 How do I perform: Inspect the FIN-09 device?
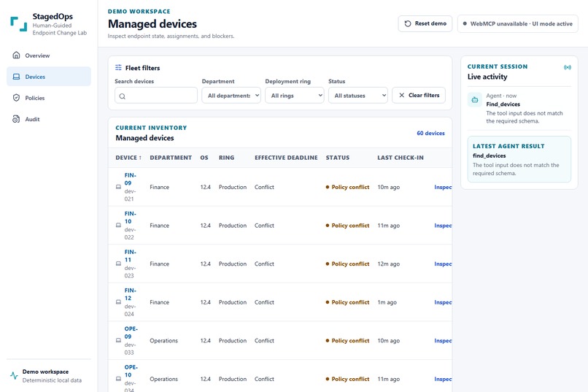pyautogui.click(x=443, y=187)
